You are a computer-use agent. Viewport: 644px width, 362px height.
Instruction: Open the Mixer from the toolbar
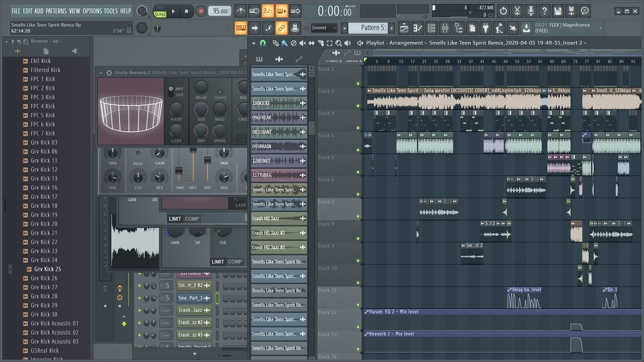(445, 28)
